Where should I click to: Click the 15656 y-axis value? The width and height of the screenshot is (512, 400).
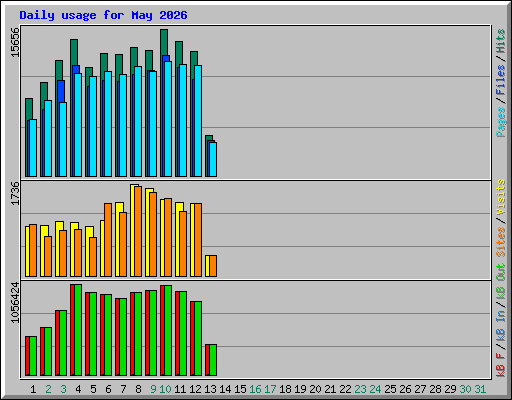pyautogui.click(x=15, y=42)
